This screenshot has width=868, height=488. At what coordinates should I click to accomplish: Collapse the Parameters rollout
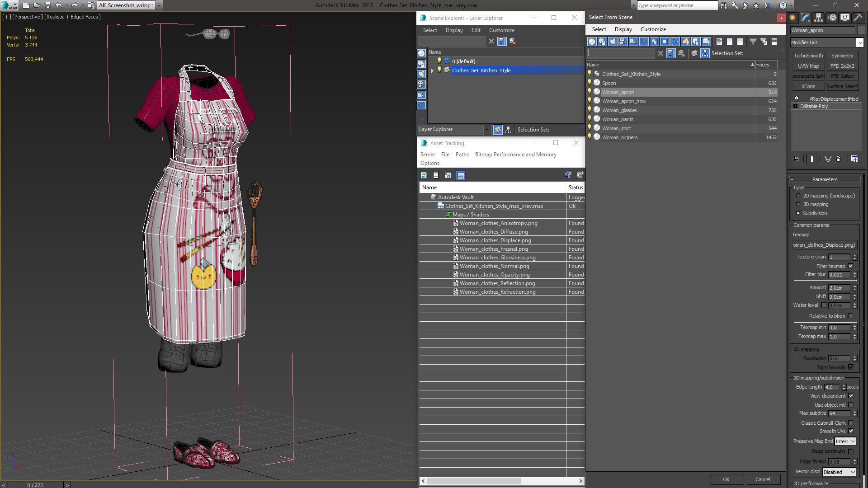[825, 179]
